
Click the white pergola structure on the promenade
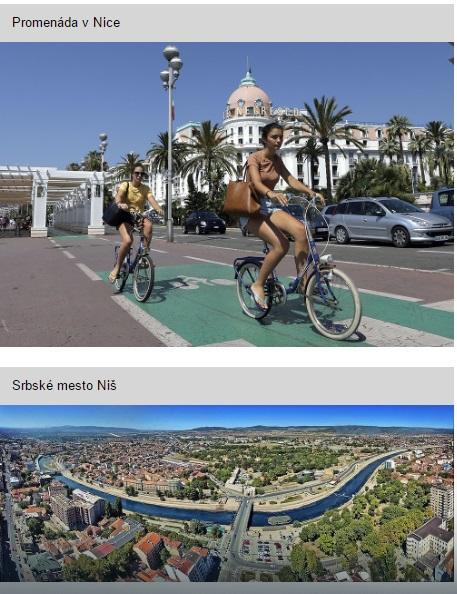click(51, 201)
